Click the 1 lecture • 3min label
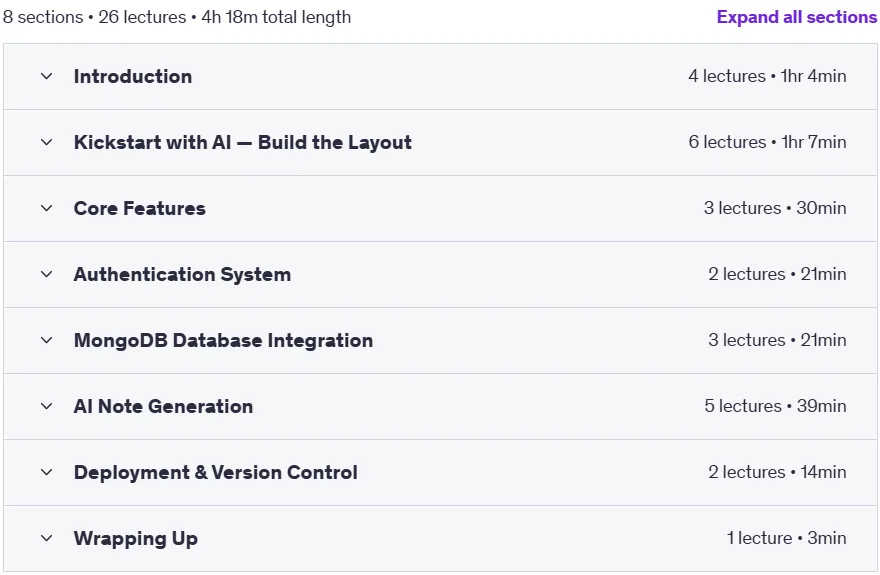 786,538
